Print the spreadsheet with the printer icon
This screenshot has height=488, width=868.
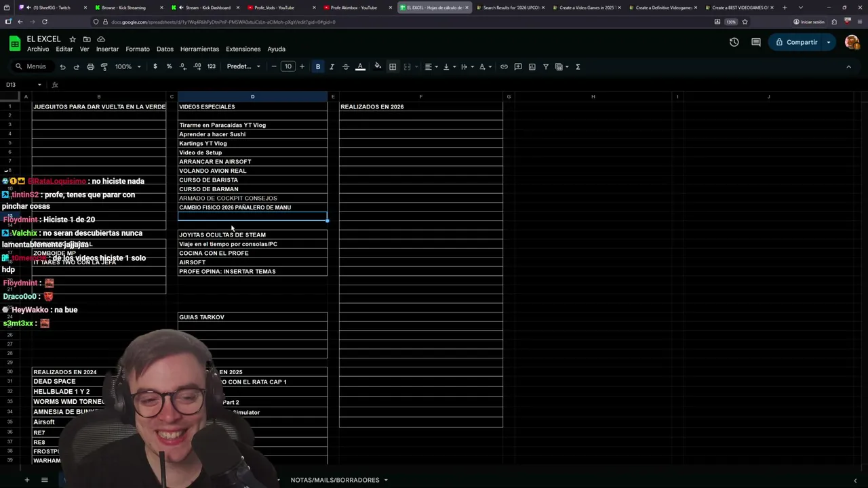(90, 66)
